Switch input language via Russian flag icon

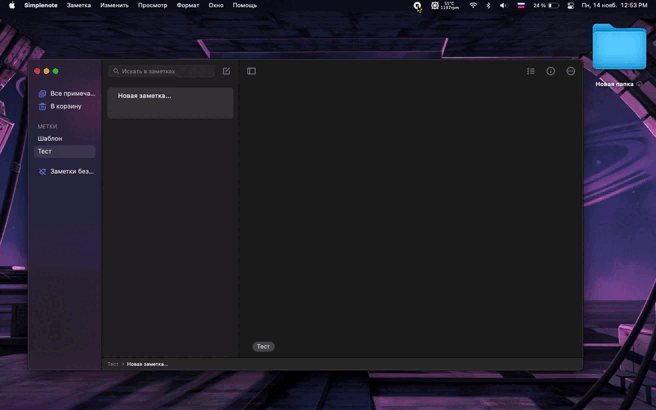520,5
